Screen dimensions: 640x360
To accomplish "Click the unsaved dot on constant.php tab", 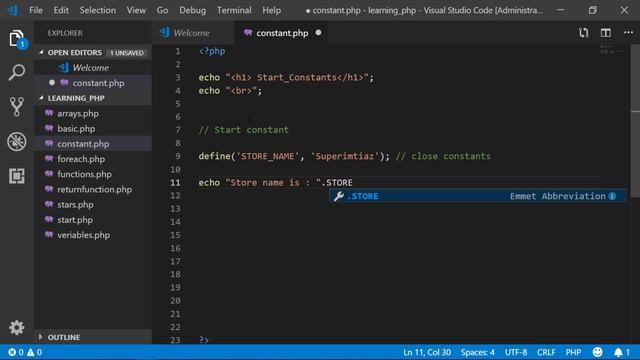I will pyautogui.click(x=318, y=33).
